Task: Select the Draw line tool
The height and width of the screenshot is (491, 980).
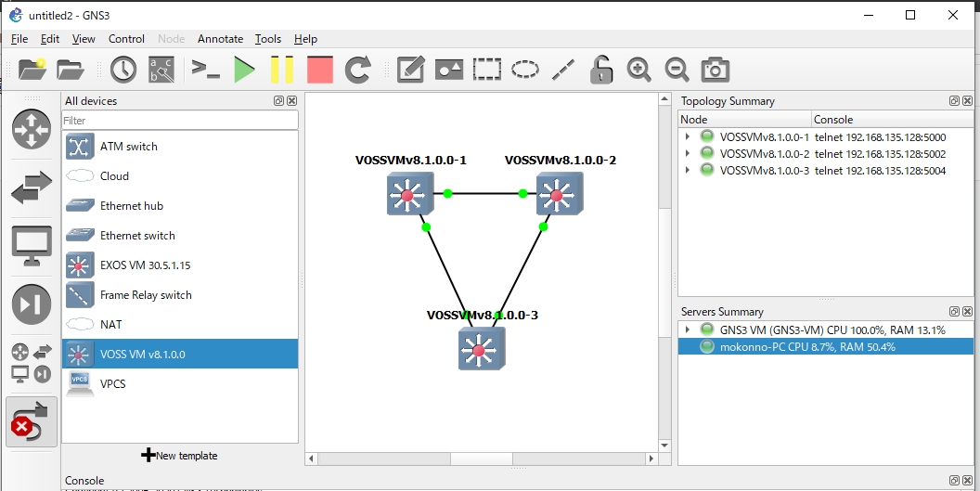Action: (563, 70)
